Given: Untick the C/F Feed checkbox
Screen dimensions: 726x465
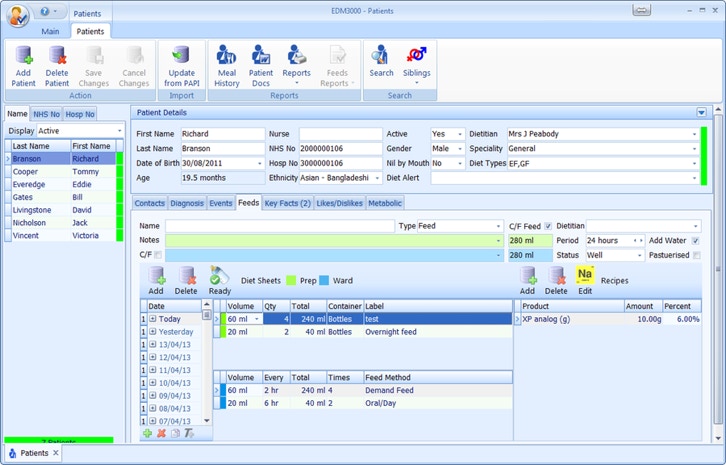Looking at the screenshot, I should pyautogui.click(x=547, y=227).
